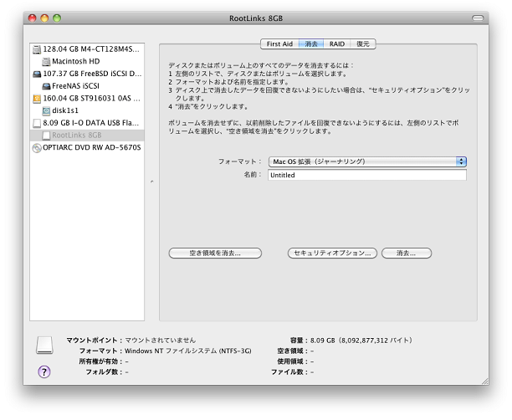The image size is (512, 420).
Task: Select FreeNAS iSCSI volume name
Action: (x=75, y=86)
